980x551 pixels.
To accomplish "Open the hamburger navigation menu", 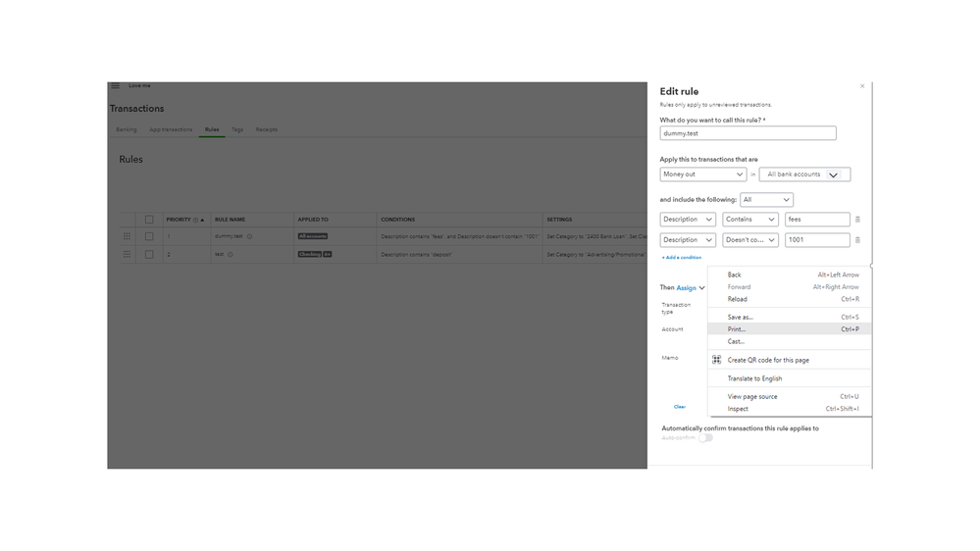I will coord(115,85).
